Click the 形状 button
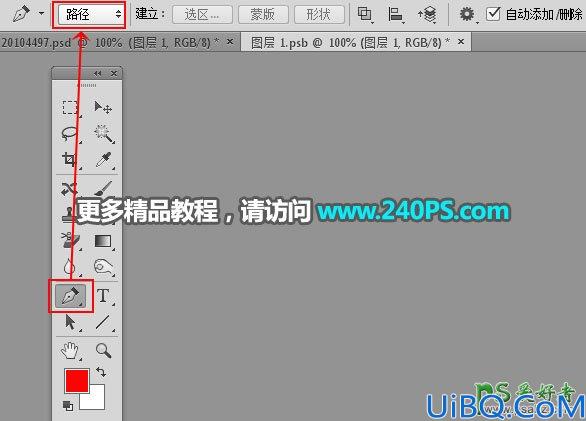 (319, 15)
